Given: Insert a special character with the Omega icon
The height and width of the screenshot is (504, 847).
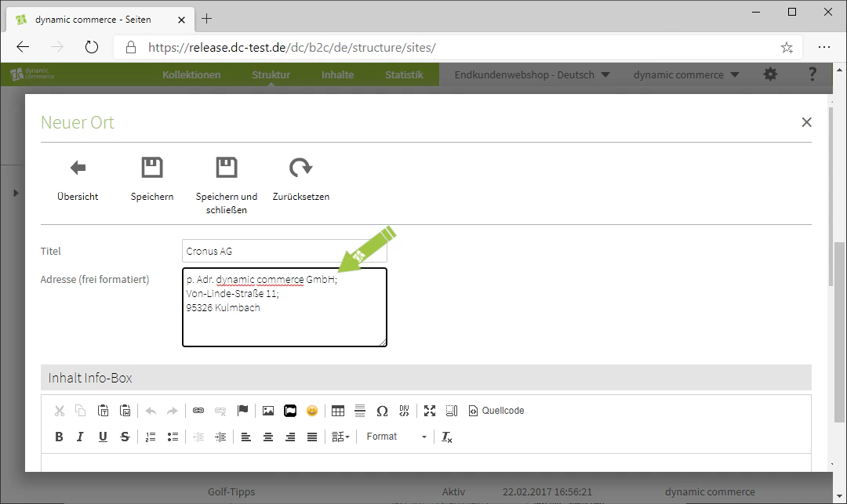Looking at the screenshot, I should [x=382, y=411].
